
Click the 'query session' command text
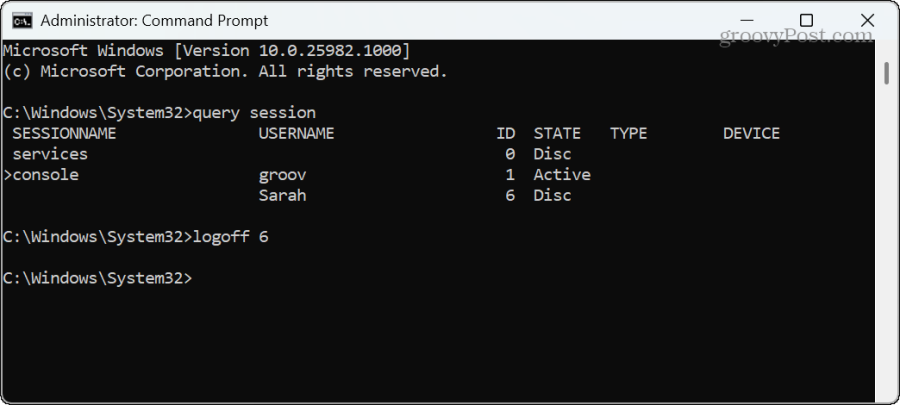coord(254,112)
